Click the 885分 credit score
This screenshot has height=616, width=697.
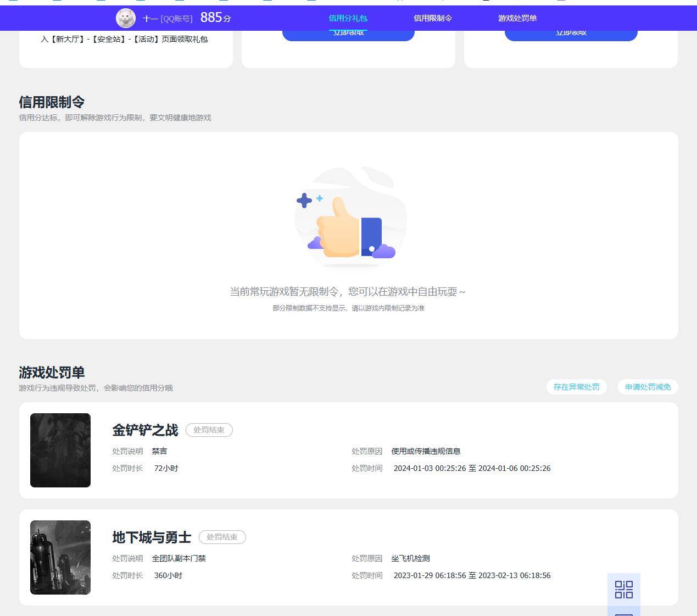pyautogui.click(x=215, y=18)
